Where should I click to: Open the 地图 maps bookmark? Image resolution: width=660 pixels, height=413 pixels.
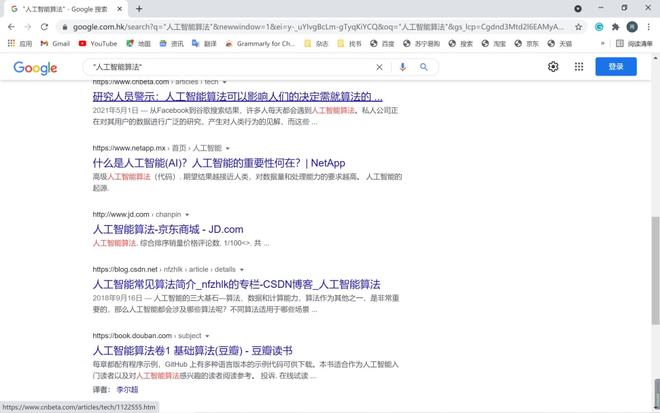point(138,43)
